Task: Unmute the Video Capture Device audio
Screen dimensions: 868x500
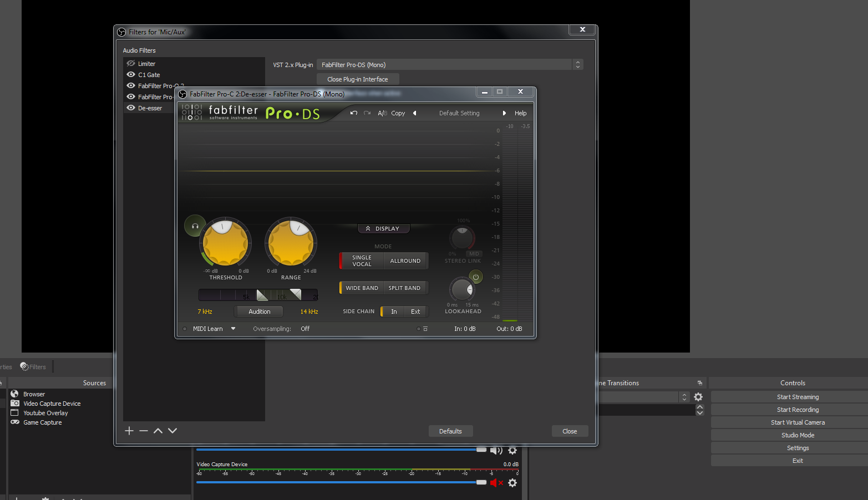Action: click(496, 483)
